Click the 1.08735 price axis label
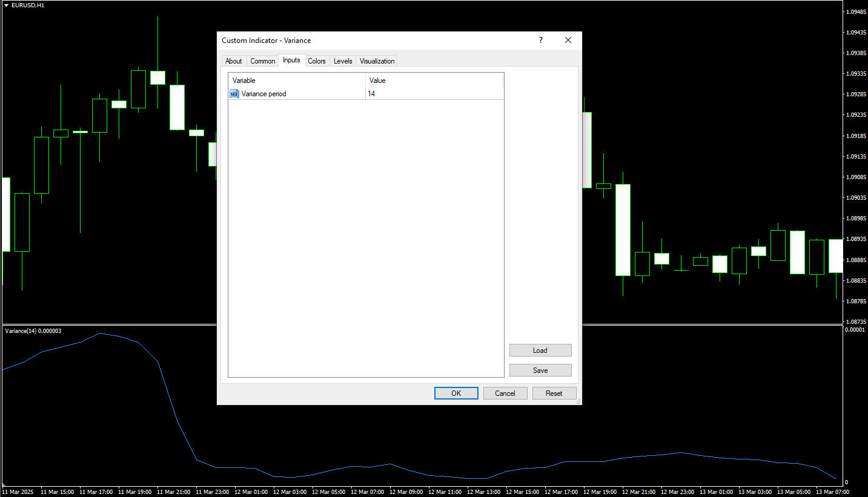The width and height of the screenshot is (868, 497). point(855,322)
